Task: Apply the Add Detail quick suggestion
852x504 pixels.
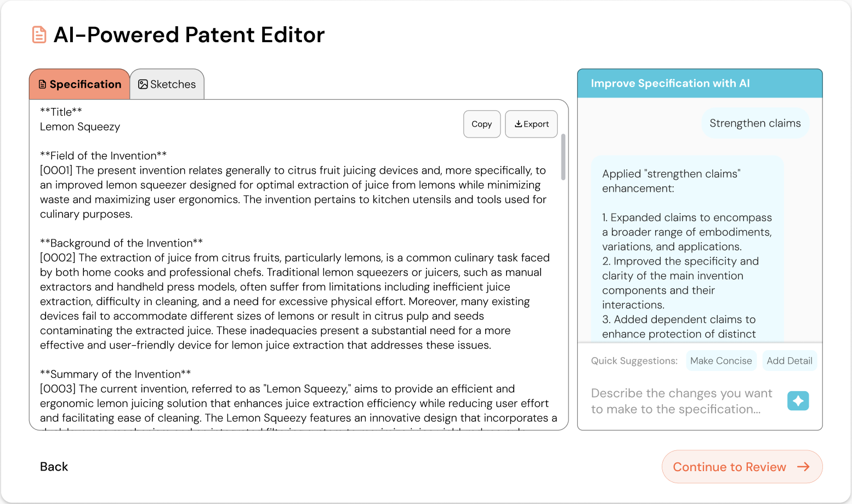Action: pyautogui.click(x=789, y=360)
